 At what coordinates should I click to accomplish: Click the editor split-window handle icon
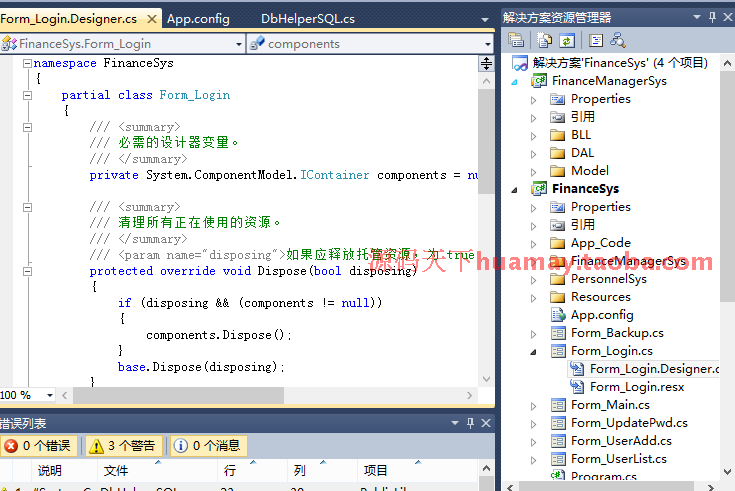click(486, 63)
